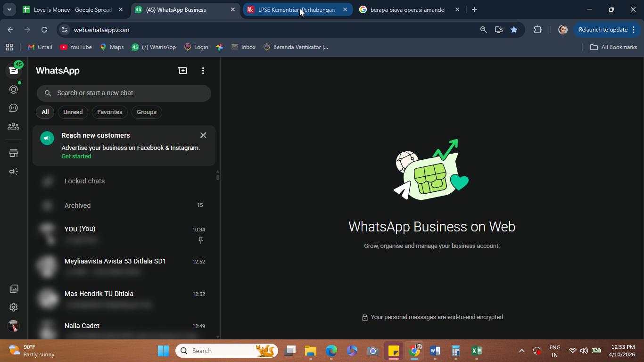This screenshot has width=644, height=362.
Task: View site information for web.whatsapp.com
Action: (x=65, y=30)
